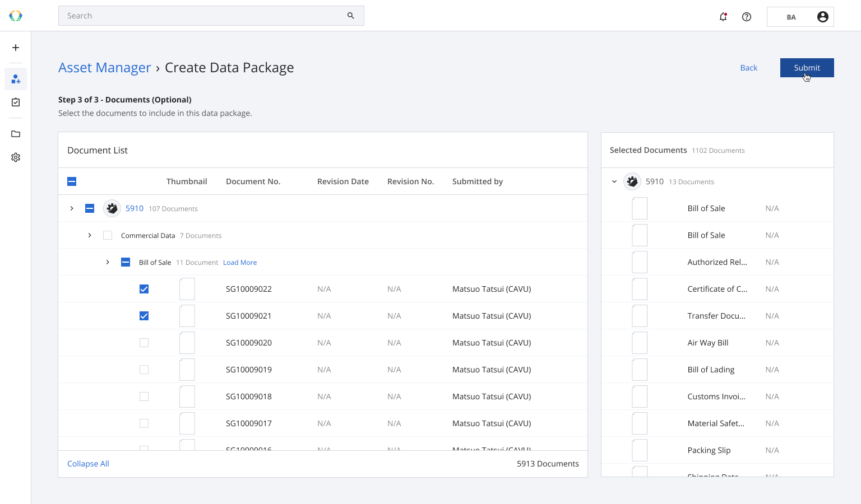
Task: Uncheck document SG10009021
Action: point(144,316)
